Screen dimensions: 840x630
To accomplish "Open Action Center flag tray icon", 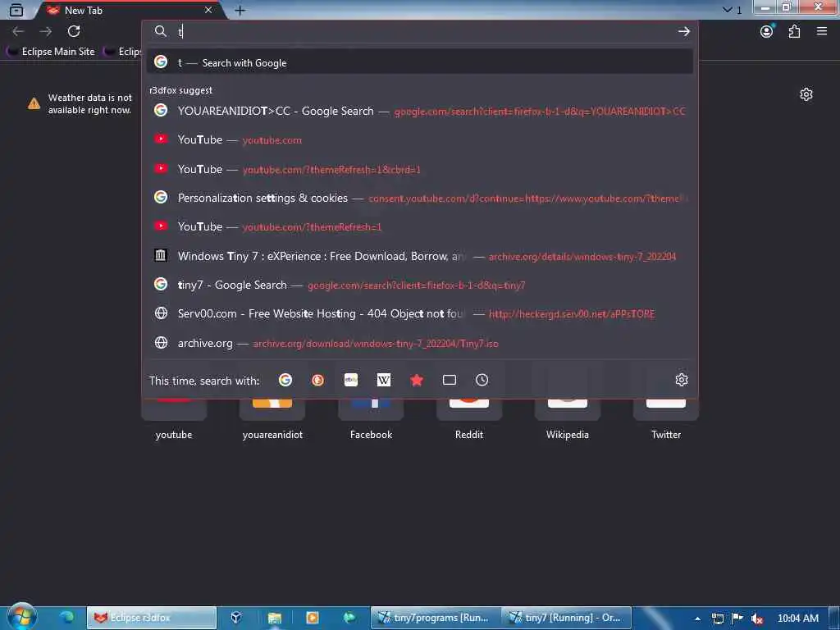I will click(737, 619).
